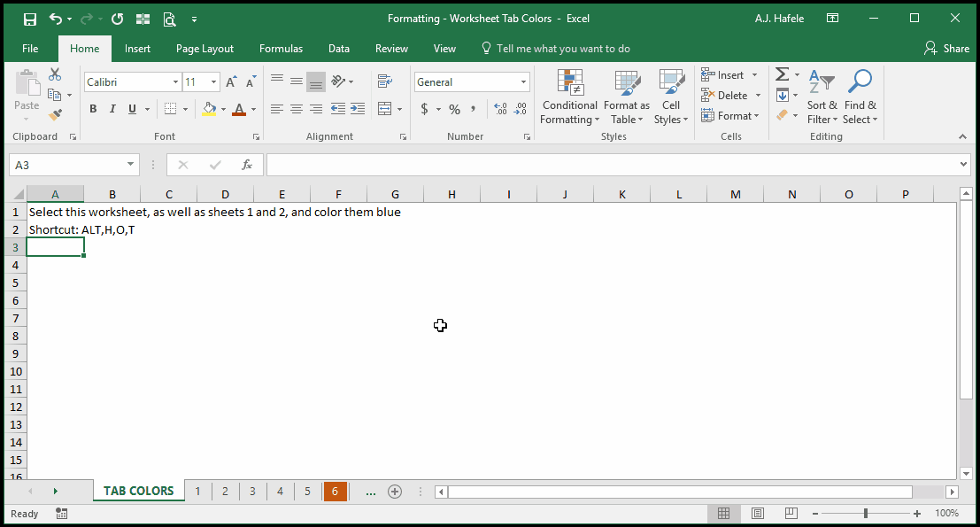
Task: Decrease the indent
Action: coord(337,109)
